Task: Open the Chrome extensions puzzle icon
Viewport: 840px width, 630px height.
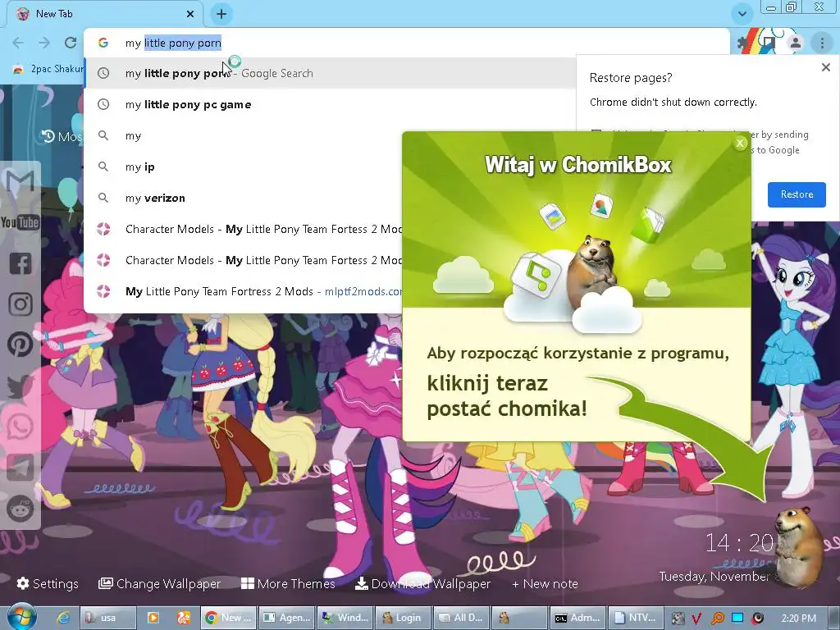Action: coord(743,43)
